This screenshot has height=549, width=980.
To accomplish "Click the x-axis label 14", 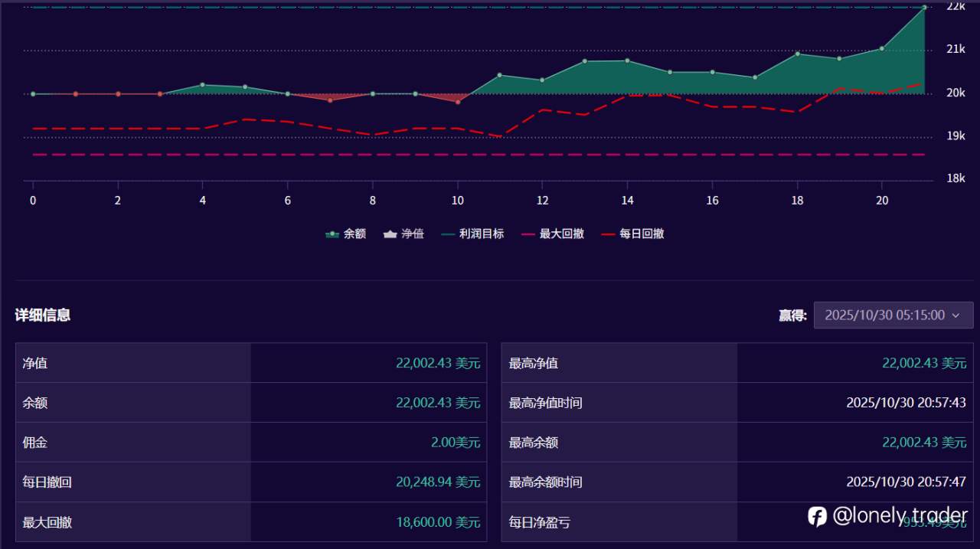I will [x=627, y=200].
